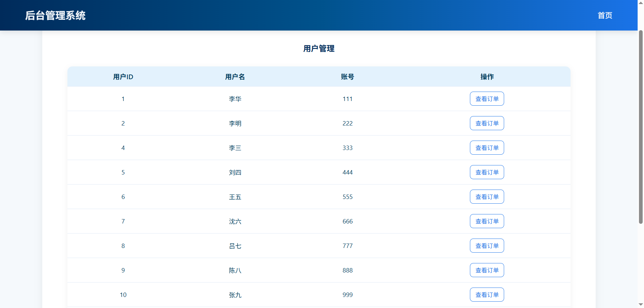Click the 用户ID column header

pyautogui.click(x=123, y=77)
